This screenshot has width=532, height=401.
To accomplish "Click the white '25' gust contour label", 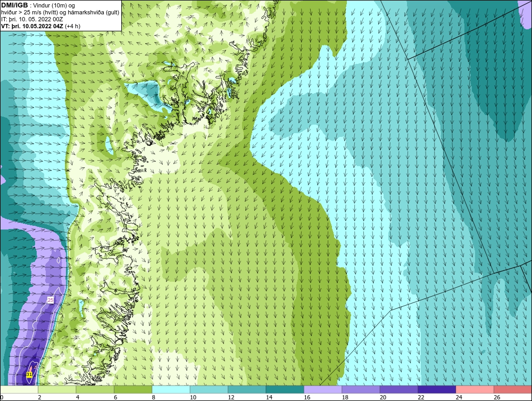I will point(50,300).
